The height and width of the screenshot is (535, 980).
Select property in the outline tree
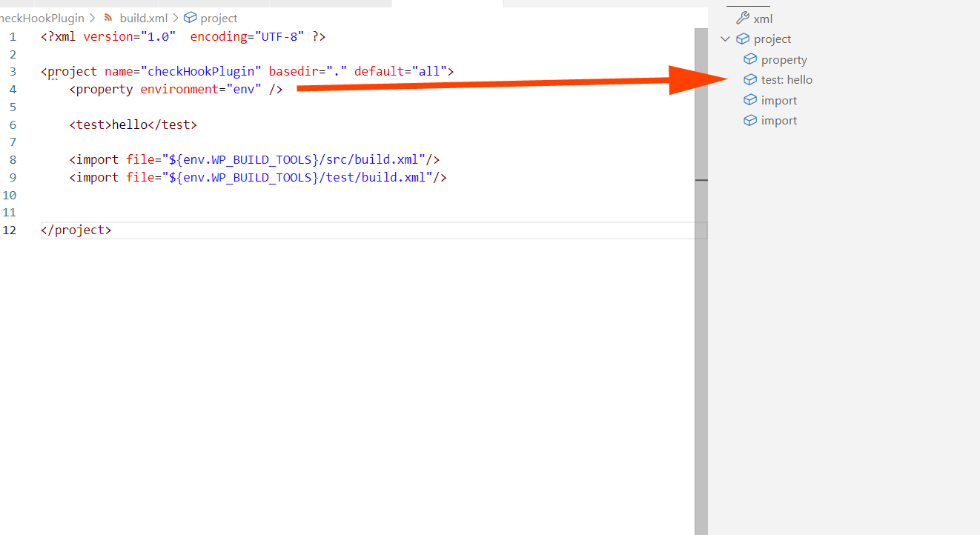(784, 59)
